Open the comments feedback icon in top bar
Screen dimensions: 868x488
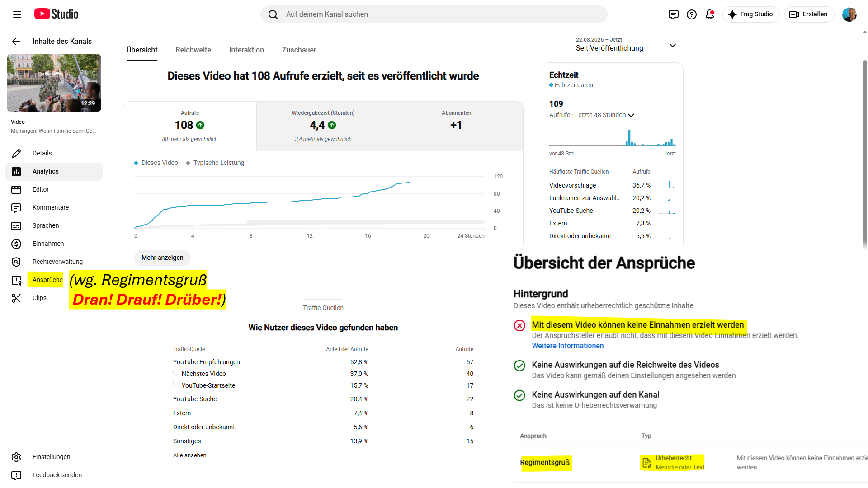(x=674, y=14)
